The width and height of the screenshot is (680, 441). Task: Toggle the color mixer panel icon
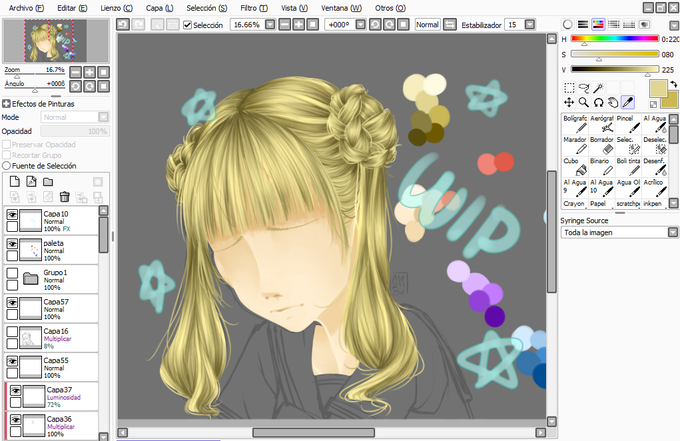click(x=613, y=25)
